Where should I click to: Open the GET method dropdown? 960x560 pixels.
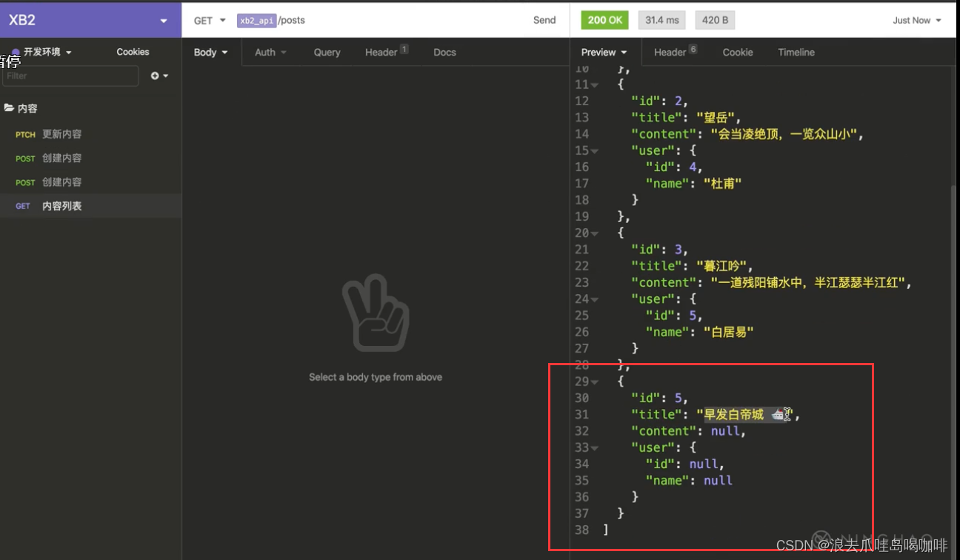210,21
